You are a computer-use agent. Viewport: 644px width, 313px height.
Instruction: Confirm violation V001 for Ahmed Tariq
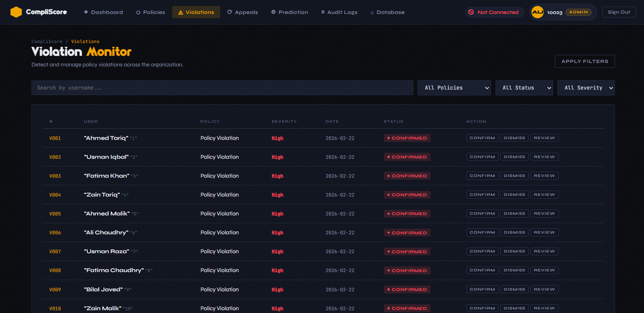tap(482, 138)
